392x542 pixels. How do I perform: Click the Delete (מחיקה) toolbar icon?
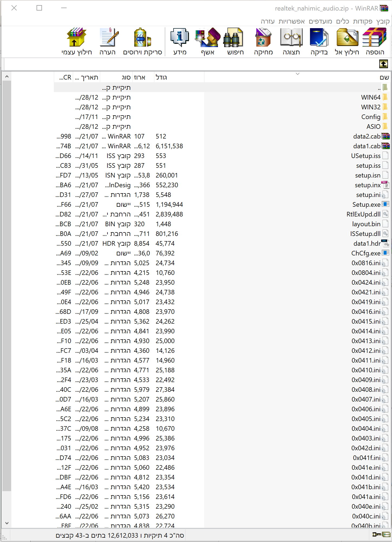coord(263,41)
